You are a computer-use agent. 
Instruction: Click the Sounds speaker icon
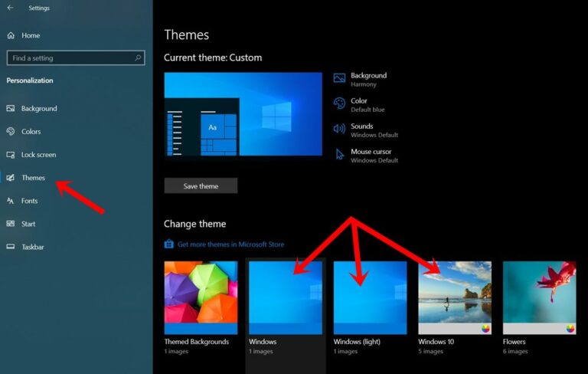pyautogui.click(x=339, y=129)
